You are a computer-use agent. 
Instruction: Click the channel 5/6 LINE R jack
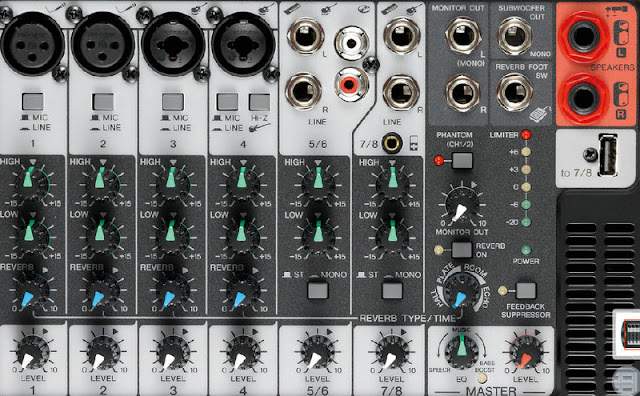304,91
